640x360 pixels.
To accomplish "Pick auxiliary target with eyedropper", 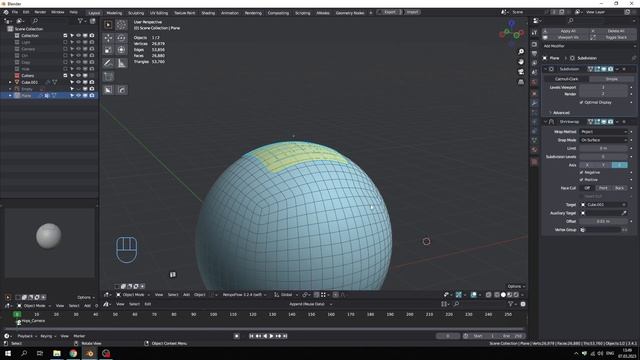I will coord(624,213).
